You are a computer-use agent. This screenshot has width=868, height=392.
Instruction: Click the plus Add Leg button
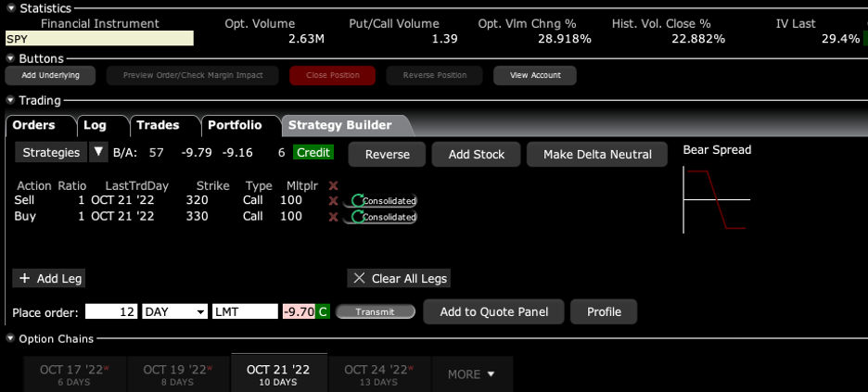[x=49, y=278]
